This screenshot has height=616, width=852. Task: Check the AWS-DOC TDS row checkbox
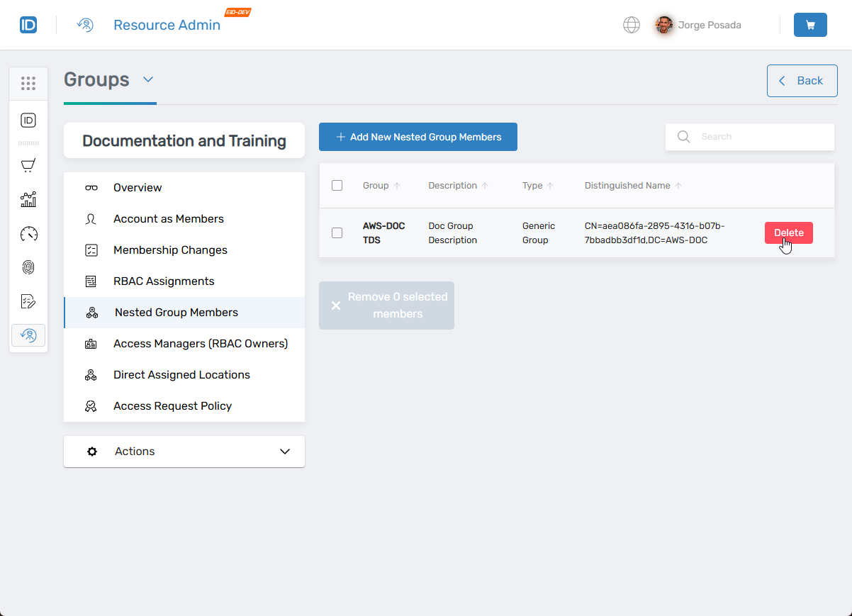click(337, 233)
